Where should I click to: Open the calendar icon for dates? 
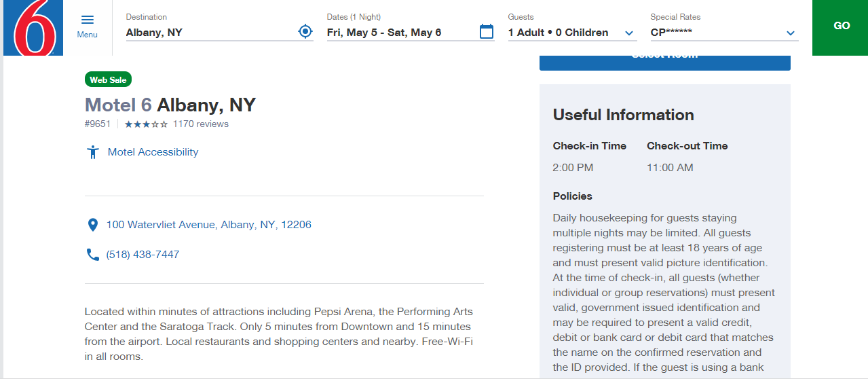point(487,31)
